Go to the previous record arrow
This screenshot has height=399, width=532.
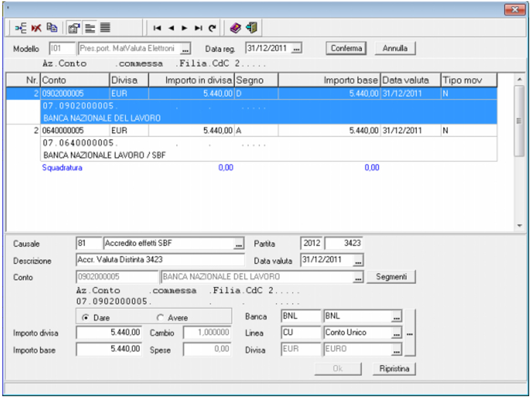tap(170, 28)
